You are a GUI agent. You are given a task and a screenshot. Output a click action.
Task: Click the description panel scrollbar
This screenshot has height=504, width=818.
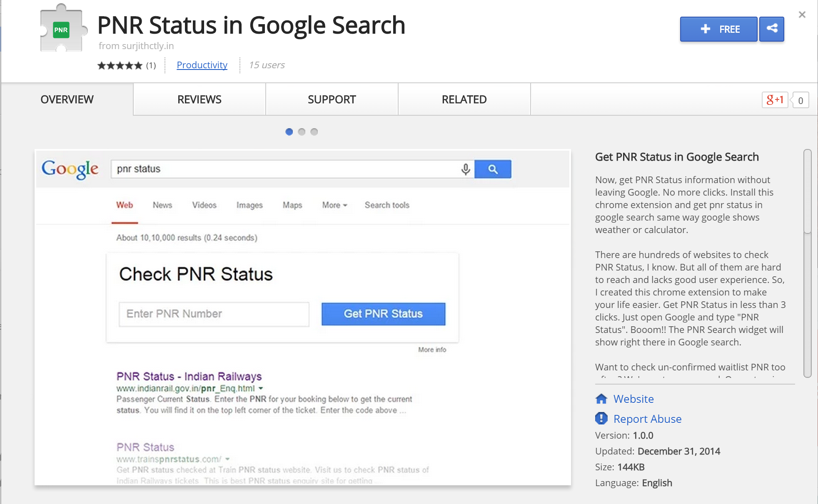(x=807, y=263)
